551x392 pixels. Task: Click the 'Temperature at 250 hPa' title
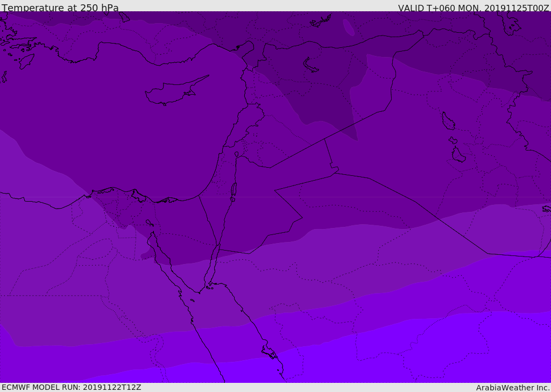[x=60, y=8]
